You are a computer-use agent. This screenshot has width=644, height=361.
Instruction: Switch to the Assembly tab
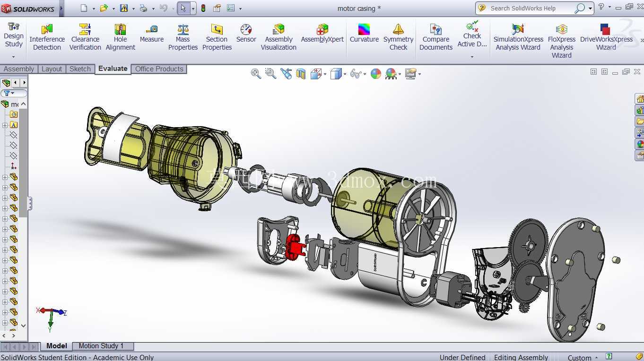click(19, 69)
